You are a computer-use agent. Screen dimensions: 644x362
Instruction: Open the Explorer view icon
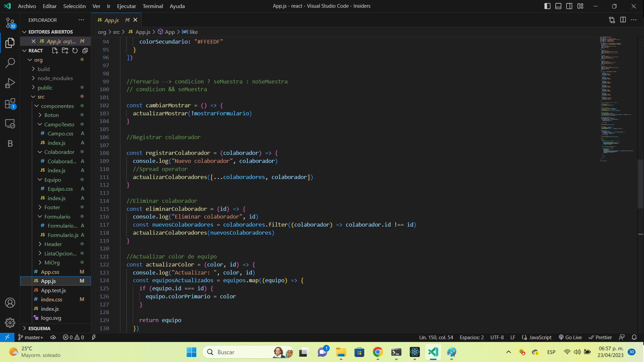(10, 43)
